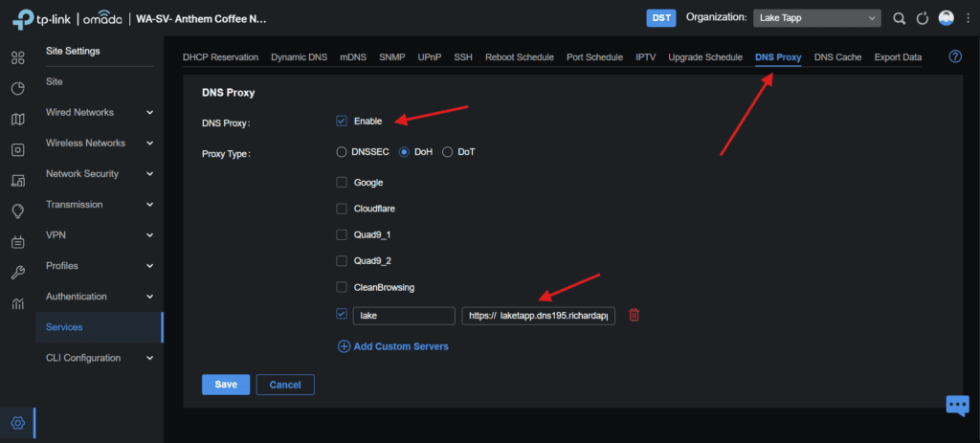Switch to Upgrade Schedule tab

click(705, 56)
